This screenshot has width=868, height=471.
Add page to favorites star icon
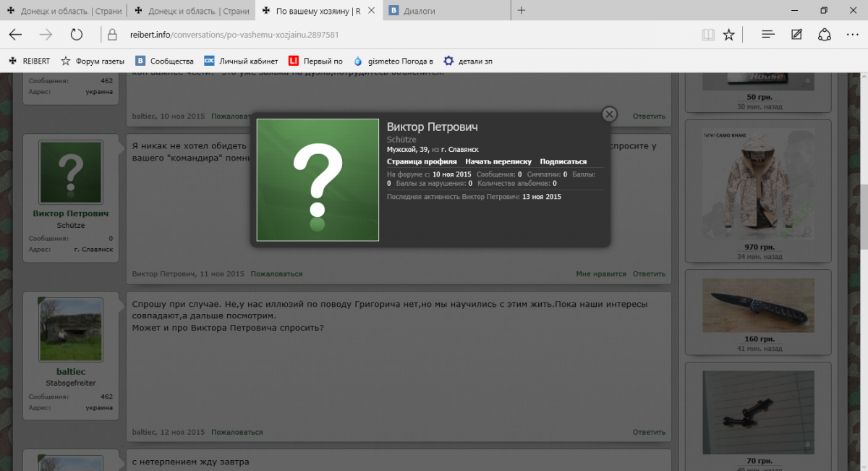point(729,35)
